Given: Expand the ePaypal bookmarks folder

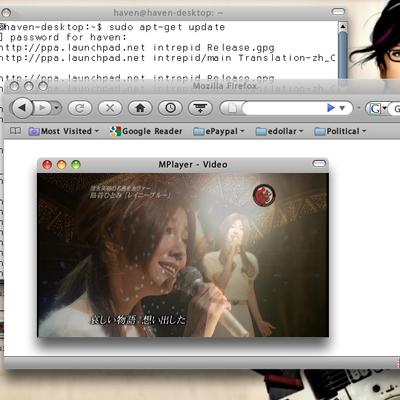Looking at the screenshot, I should pyautogui.click(x=219, y=131).
